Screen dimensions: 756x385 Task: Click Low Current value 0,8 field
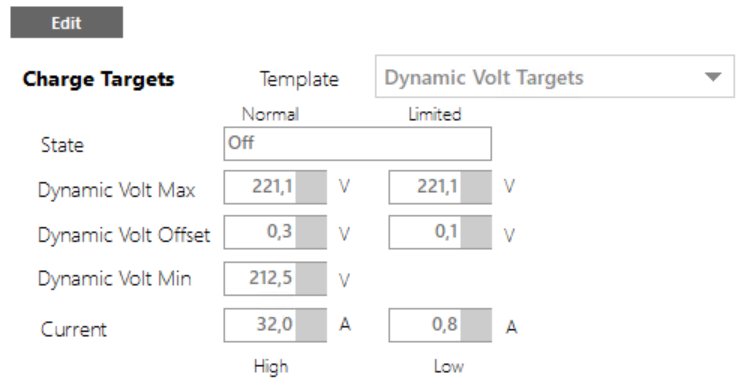click(x=425, y=325)
